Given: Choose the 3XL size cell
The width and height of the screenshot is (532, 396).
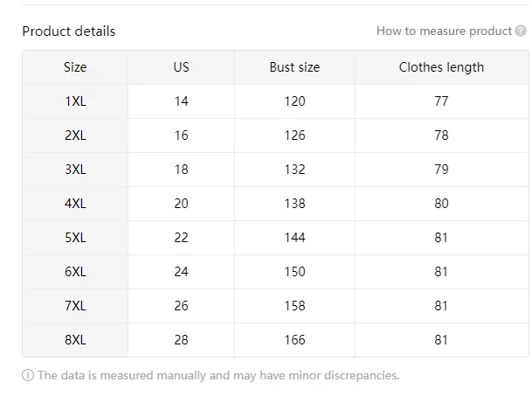Looking at the screenshot, I should tap(75, 170).
